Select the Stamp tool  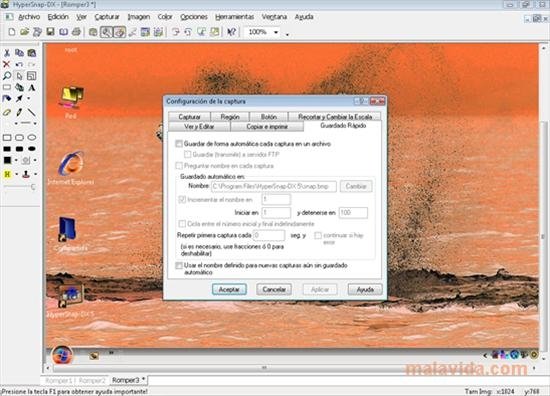pos(26,174)
